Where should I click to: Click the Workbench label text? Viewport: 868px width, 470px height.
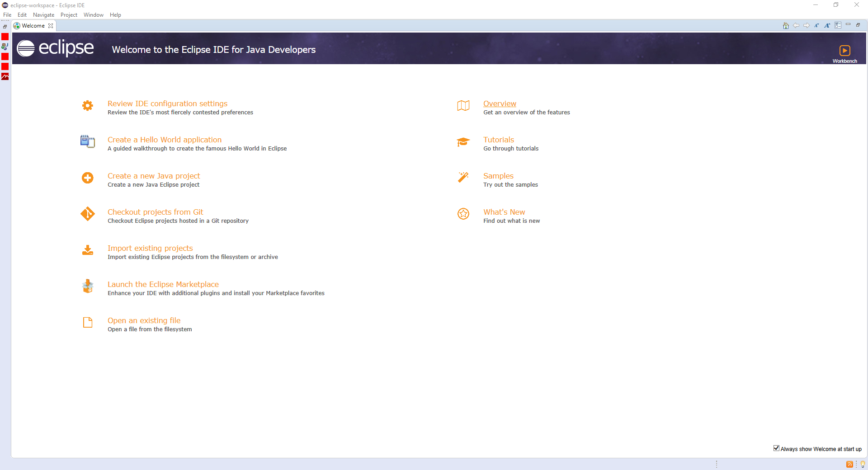pyautogui.click(x=844, y=61)
